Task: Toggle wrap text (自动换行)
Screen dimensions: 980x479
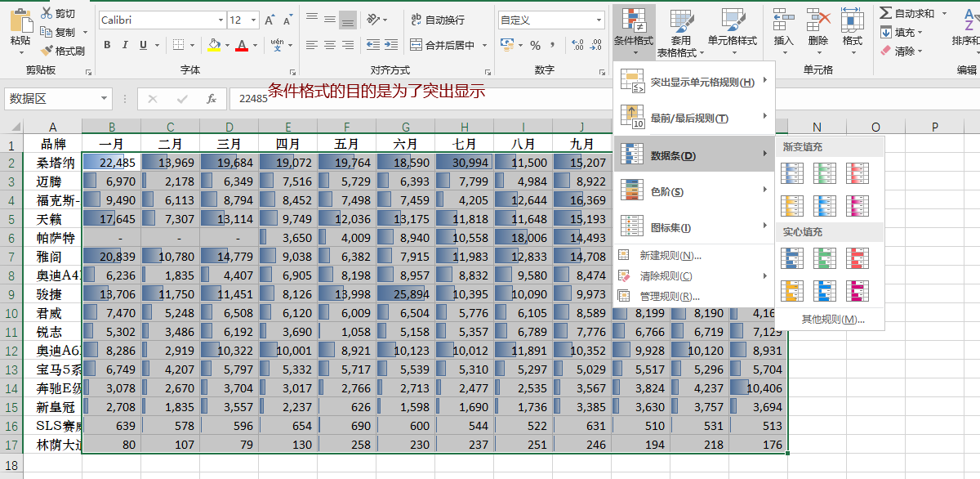Action: tap(438, 20)
